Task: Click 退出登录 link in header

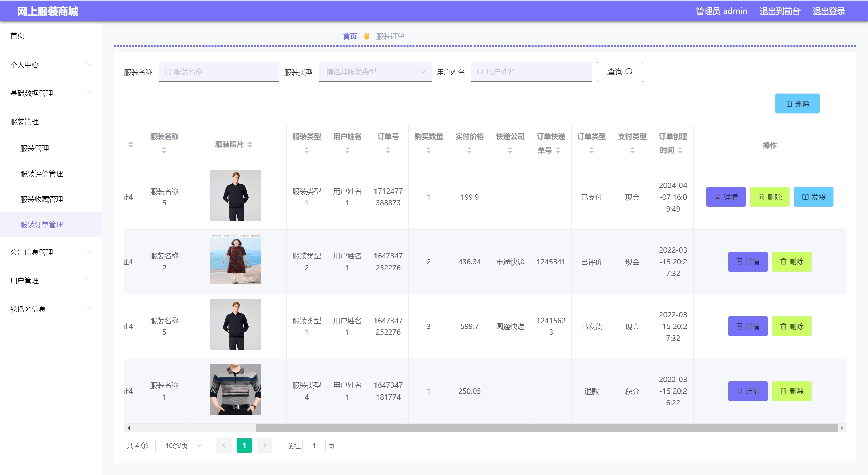Action: point(829,11)
